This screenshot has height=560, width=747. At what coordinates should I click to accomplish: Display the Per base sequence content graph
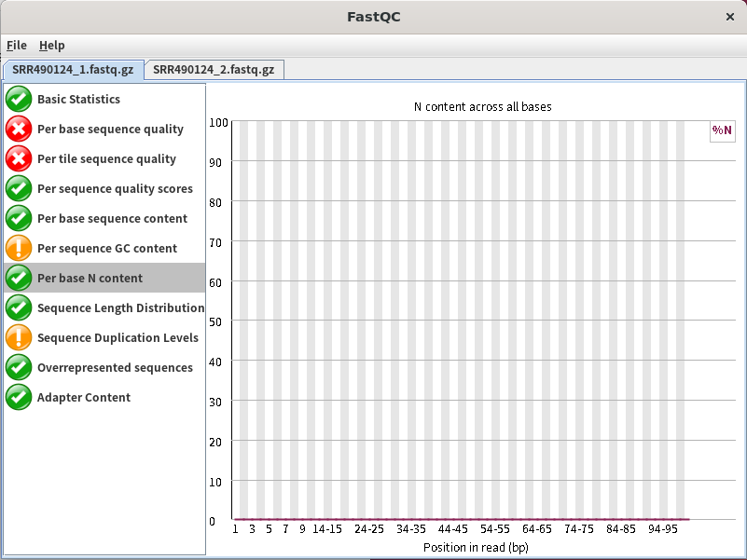point(104,218)
